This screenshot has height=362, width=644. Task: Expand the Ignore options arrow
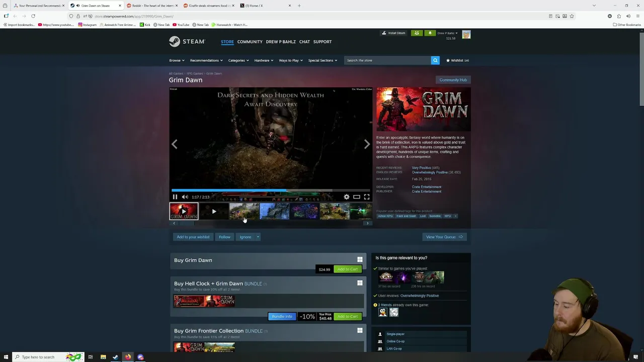258,237
